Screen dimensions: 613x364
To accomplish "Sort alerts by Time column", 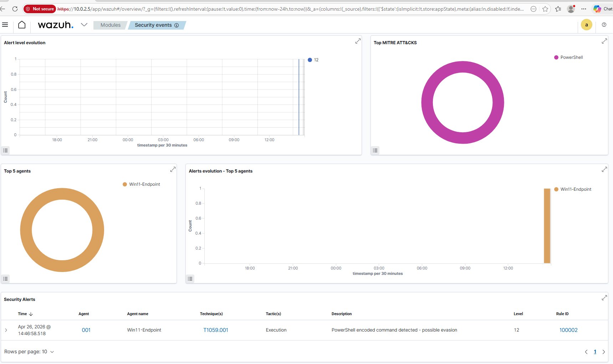I will (25, 314).
